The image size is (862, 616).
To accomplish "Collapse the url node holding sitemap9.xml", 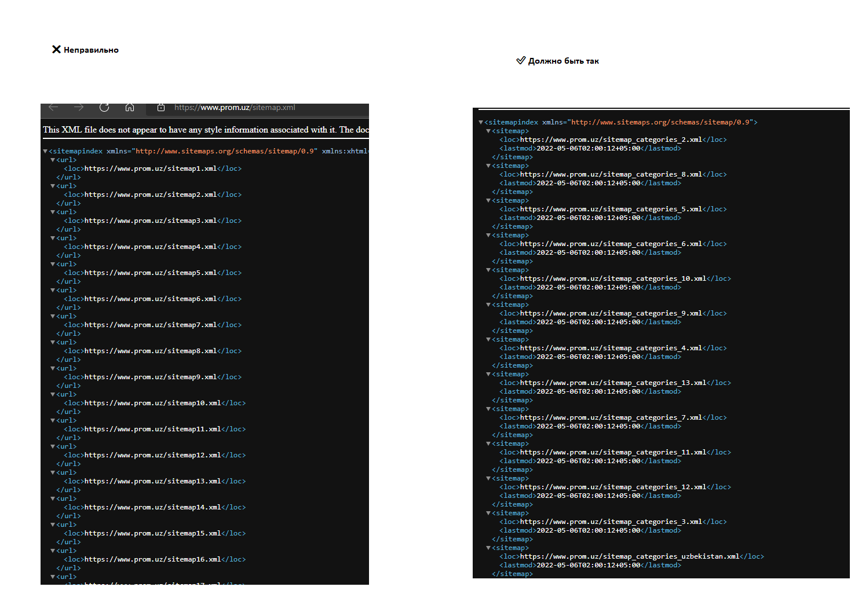I will [x=53, y=368].
